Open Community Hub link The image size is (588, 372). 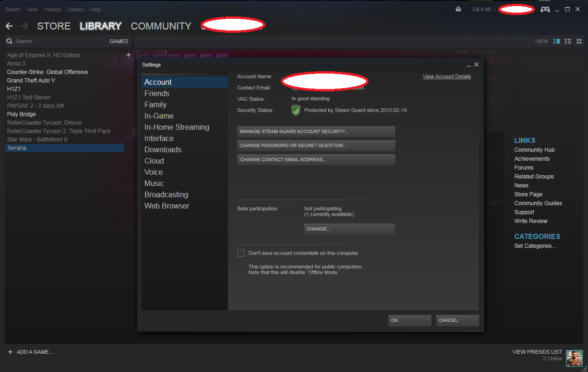(x=535, y=150)
